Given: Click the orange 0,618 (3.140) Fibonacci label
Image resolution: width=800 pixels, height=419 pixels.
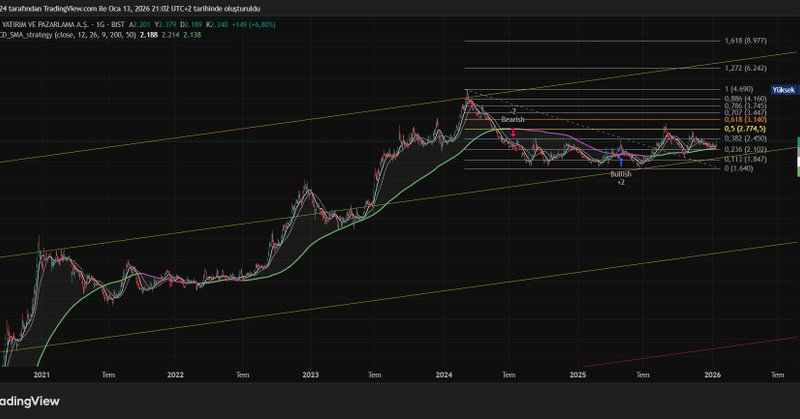Looking at the screenshot, I should 745,119.
